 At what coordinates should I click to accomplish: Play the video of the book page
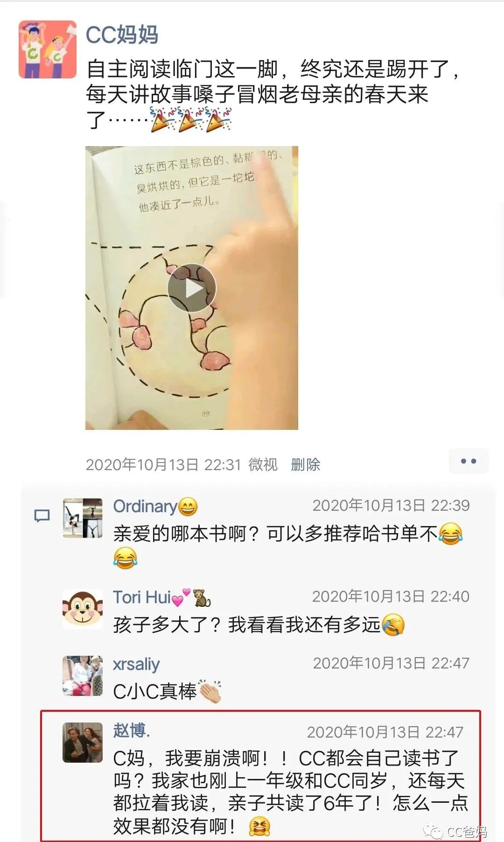click(x=192, y=288)
